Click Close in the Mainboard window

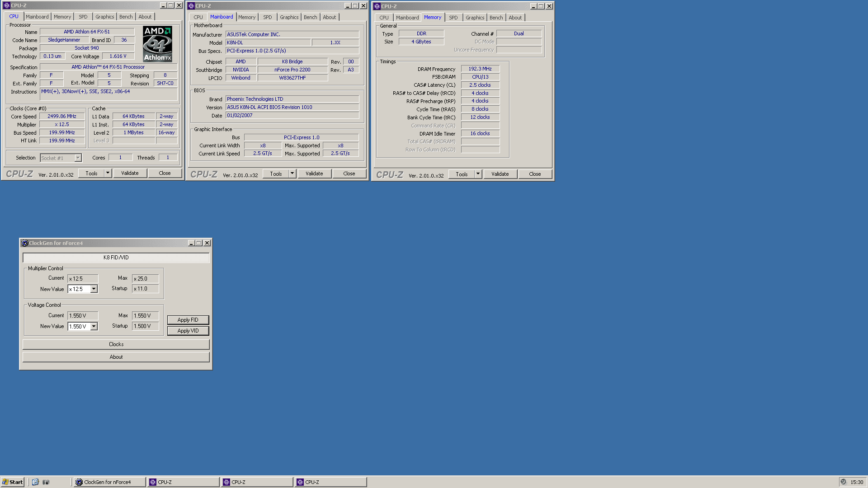click(349, 174)
